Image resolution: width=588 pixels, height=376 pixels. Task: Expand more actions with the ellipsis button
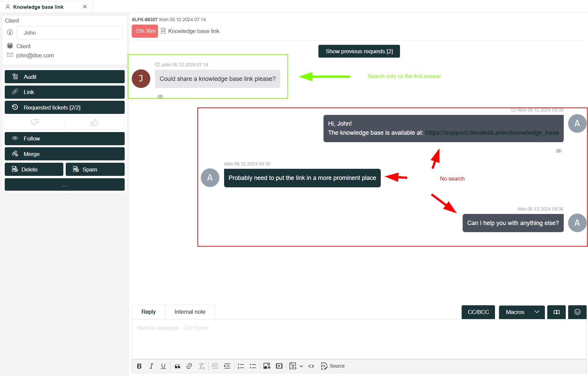65,185
